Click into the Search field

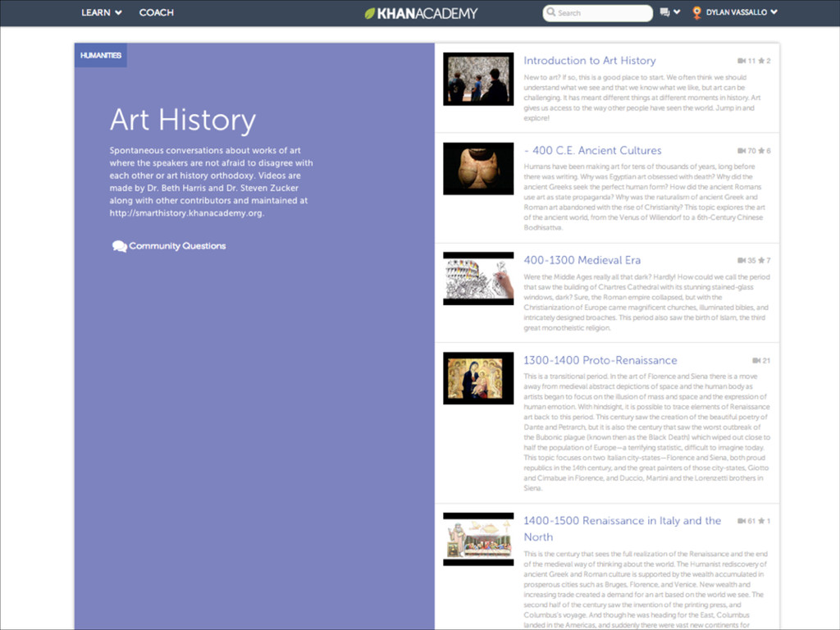(597, 13)
